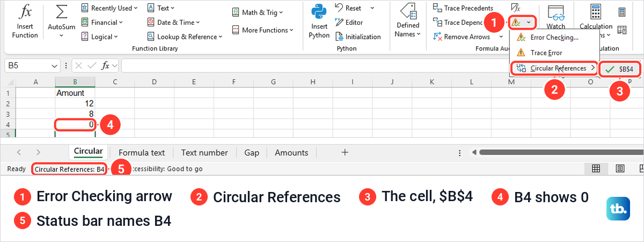Image resolution: width=644 pixels, height=242 pixels.
Task: Click the previous sheet navigation arrow
Action: [19, 152]
